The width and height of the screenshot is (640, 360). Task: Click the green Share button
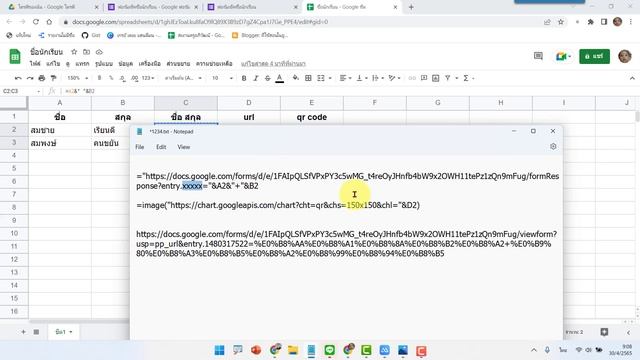point(594,56)
